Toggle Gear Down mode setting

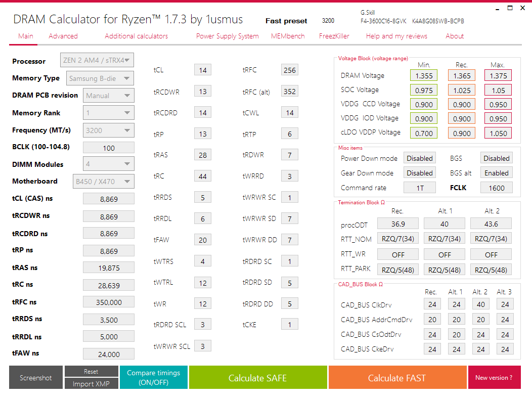click(x=420, y=172)
